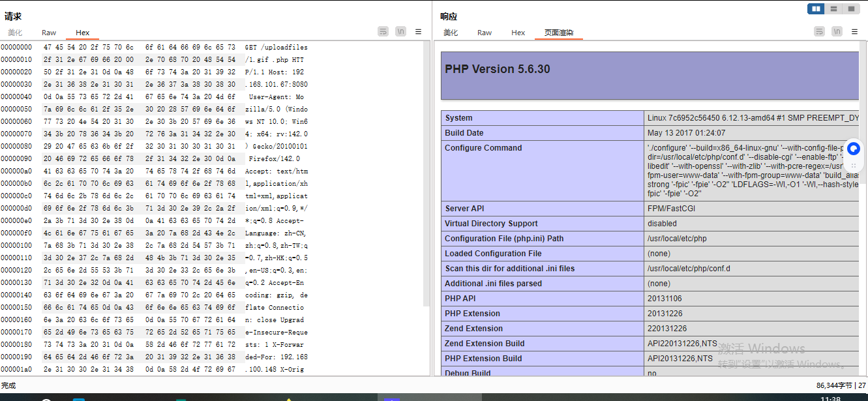Click ASCII text 'ded-For: 192.168'

click(276, 357)
